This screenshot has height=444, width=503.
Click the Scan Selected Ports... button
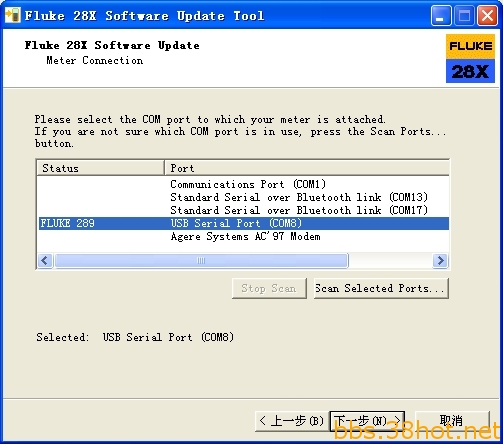tap(381, 288)
